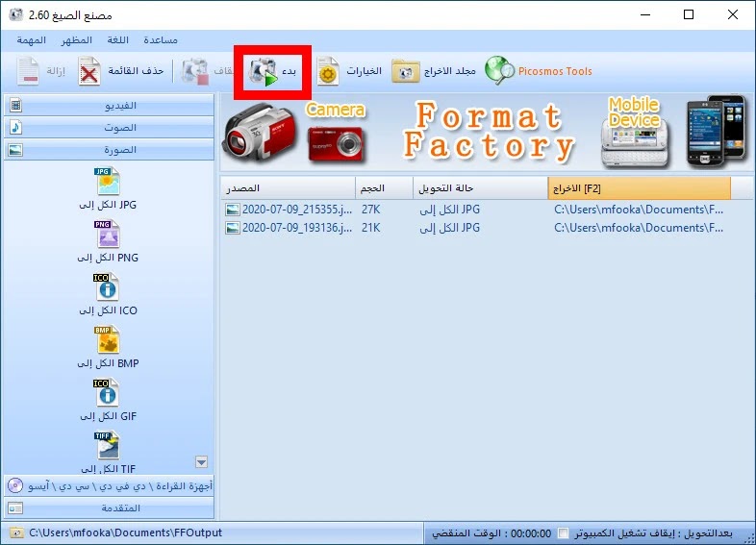Click the image icon of file 2020-07-09_193136
The height and width of the screenshot is (545, 756).
tap(233, 228)
